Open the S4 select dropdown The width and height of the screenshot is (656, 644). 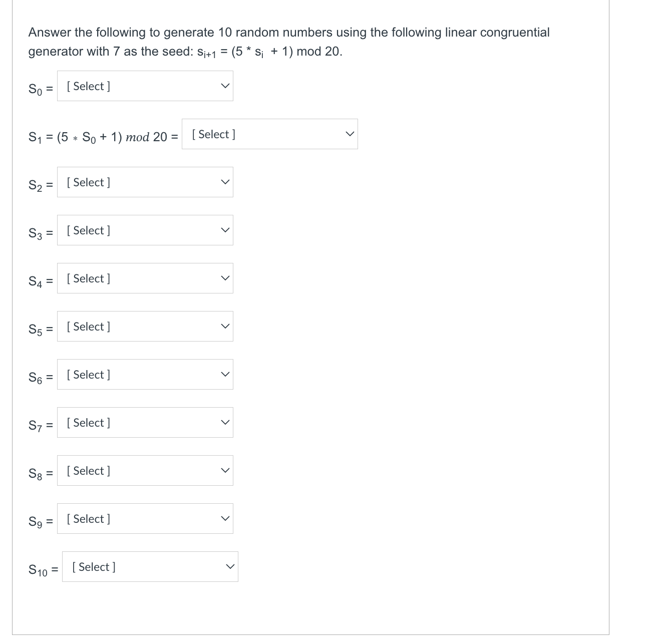pyautogui.click(x=145, y=278)
